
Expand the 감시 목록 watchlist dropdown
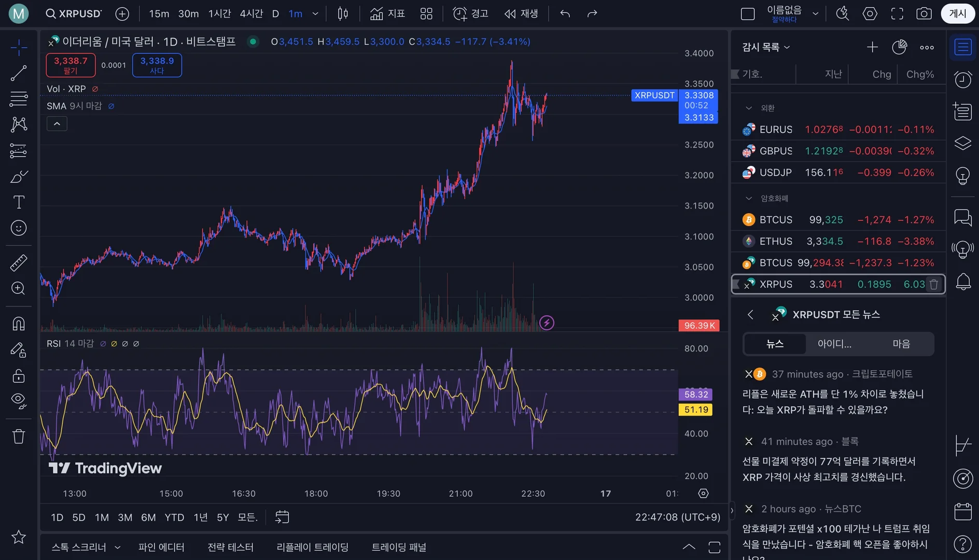click(766, 47)
